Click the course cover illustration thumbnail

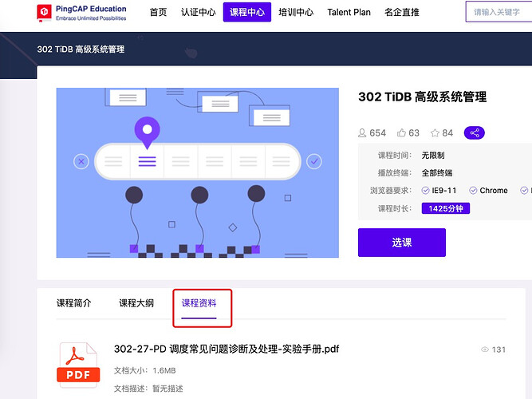198,173
